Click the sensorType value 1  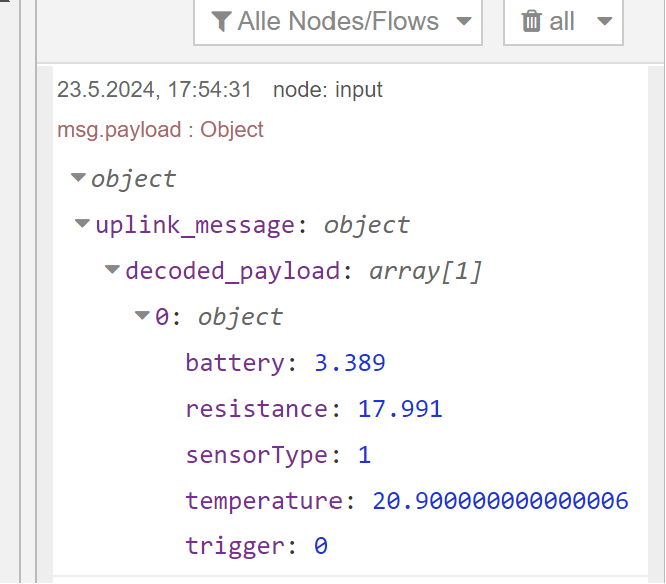click(x=364, y=455)
